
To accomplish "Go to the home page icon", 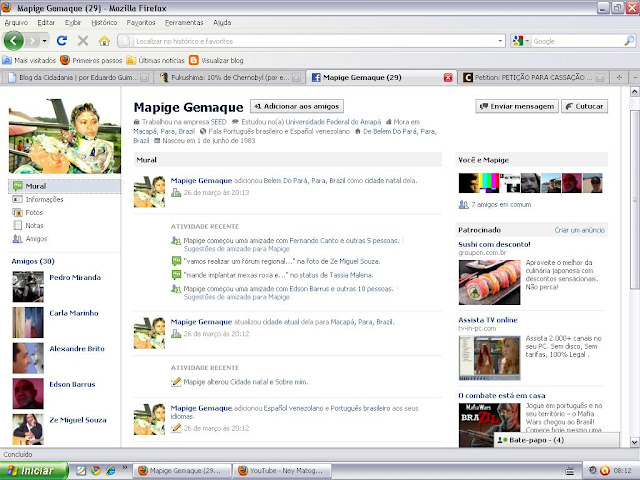I will pos(104,41).
